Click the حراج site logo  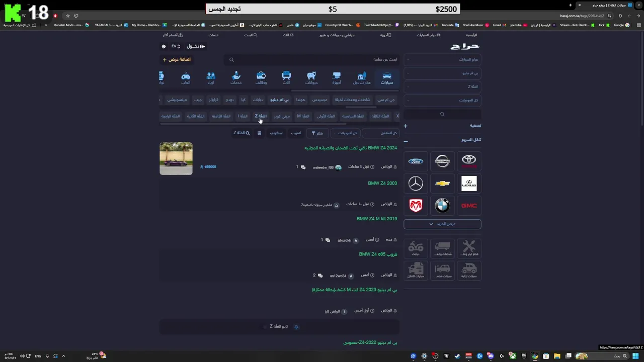(x=465, y=46)
